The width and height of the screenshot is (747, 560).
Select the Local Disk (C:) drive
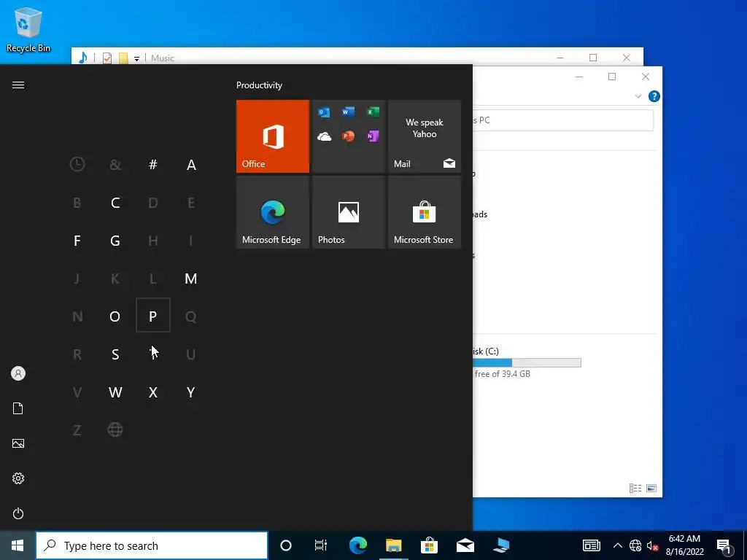[x=527, y=362]
